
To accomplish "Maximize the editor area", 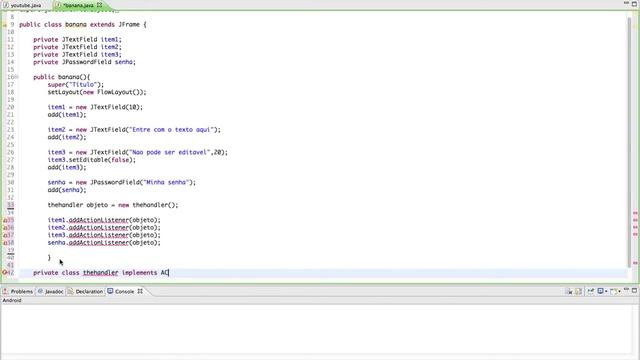I will pos(634,3).
